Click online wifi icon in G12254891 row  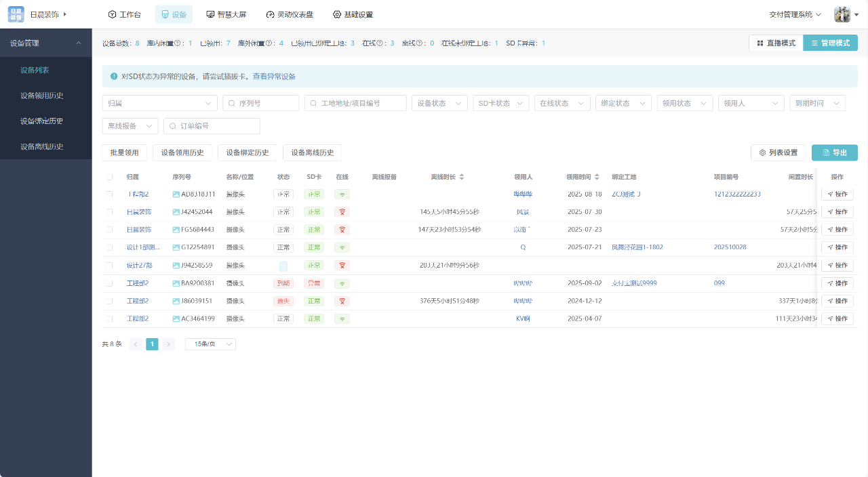click(x=342, y=247)
